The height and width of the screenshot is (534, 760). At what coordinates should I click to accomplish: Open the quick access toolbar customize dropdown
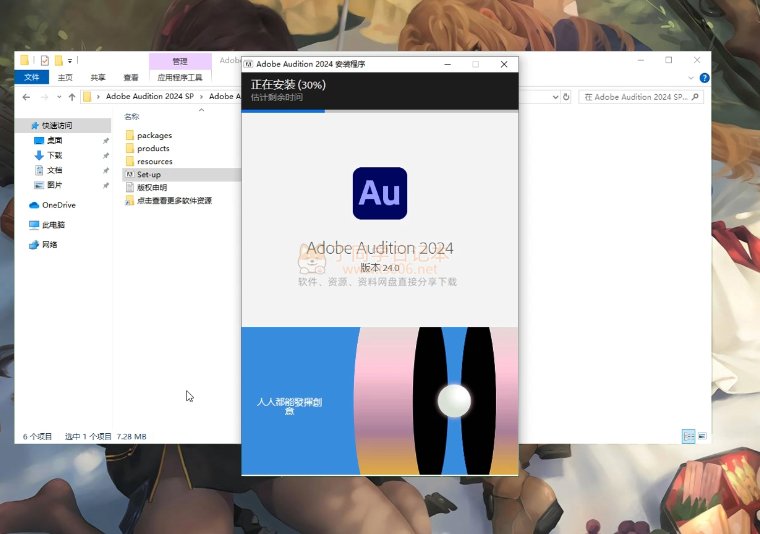[x=70, y=61]
